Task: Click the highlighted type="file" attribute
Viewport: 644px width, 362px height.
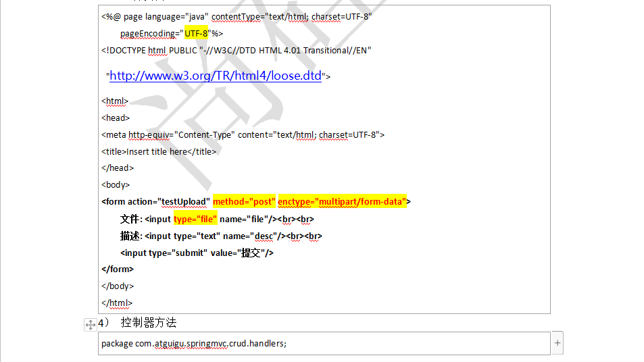Action: [195, 219]
